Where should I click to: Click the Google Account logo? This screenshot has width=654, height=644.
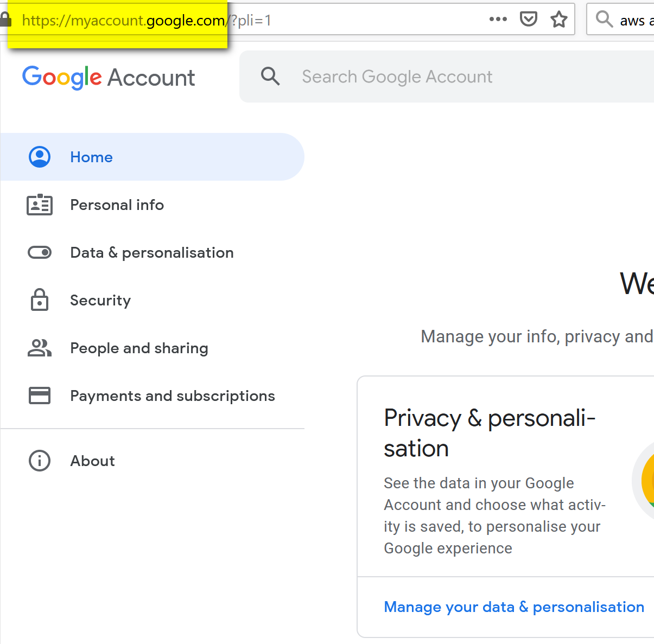(x=109, y=78)
